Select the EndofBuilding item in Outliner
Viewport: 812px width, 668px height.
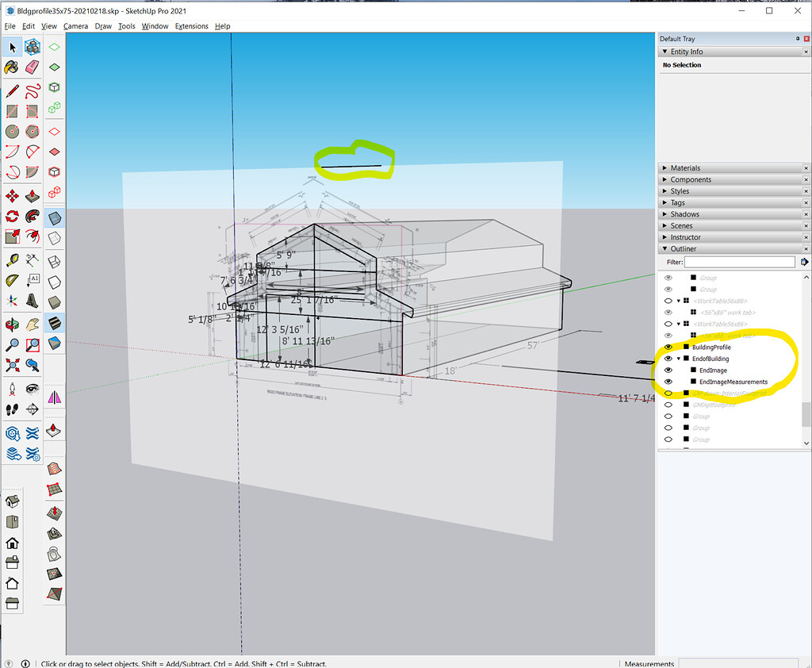click(x=711, y=359)
